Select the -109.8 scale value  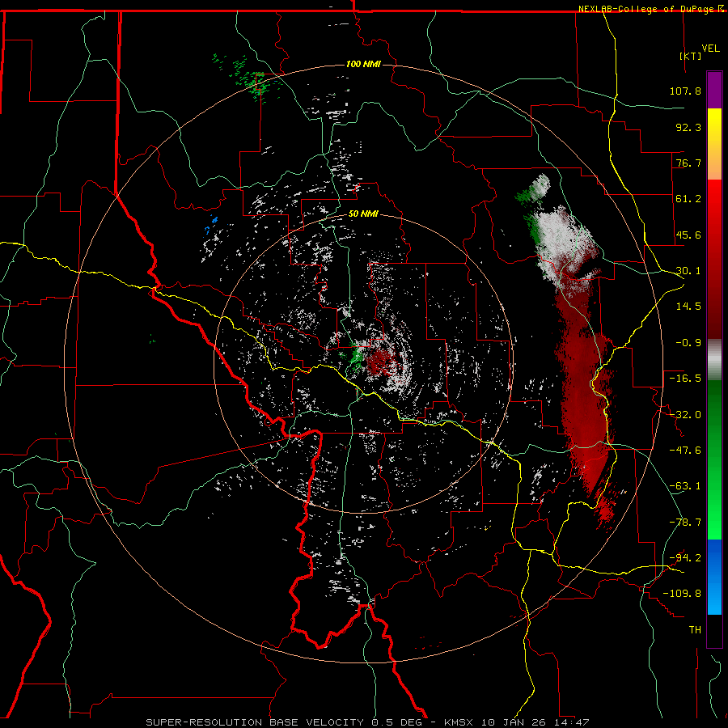coord(682,594)
